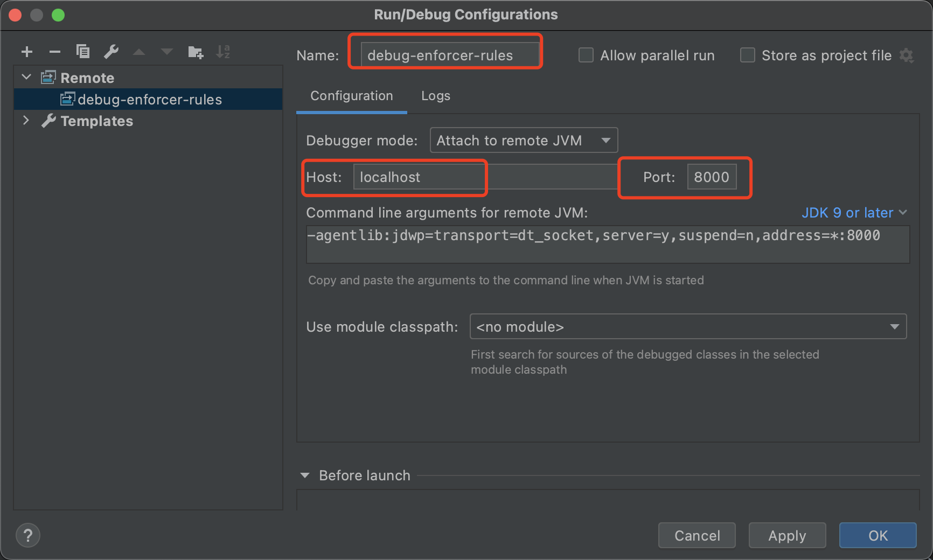This screenshot has width=933, height=560.
Task: Click the Copy Configuration icon
Action: point(83,52)
